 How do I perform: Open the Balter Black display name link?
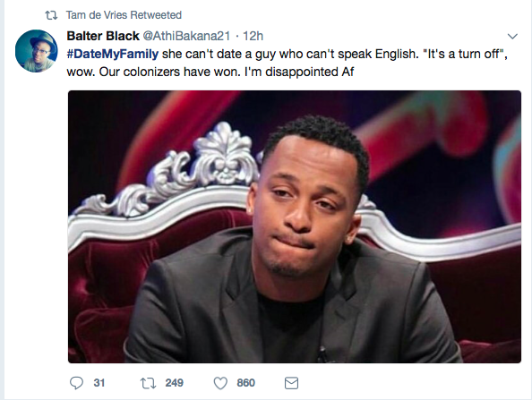103,36
